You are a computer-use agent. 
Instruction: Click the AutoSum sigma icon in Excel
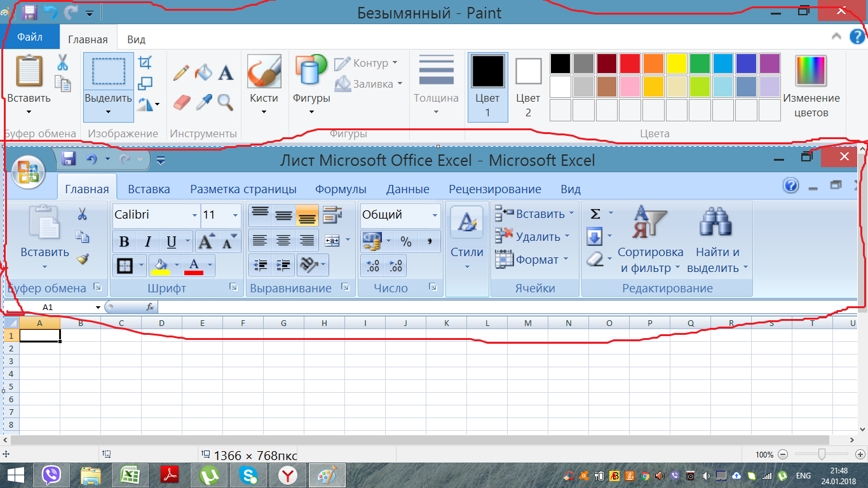click(595, 214)
